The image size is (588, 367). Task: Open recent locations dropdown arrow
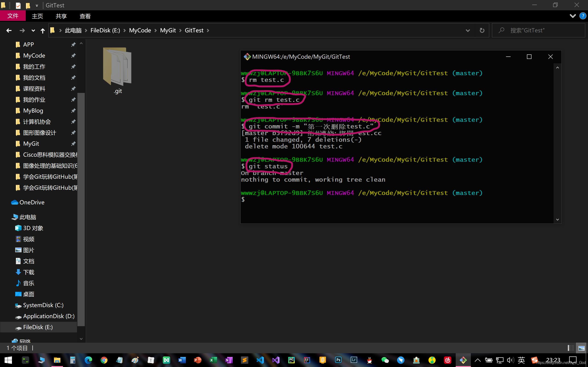coord(33,30)
